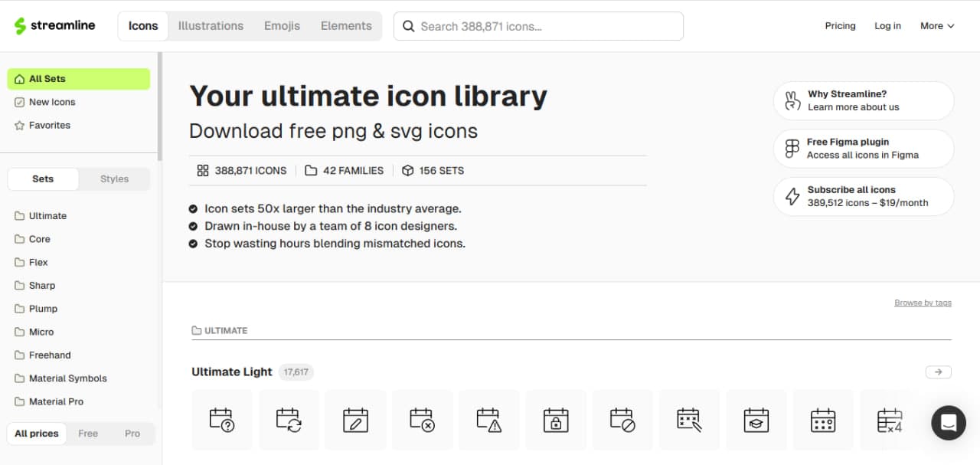Open the Pricing page
This screenshot has width=980, height=465.
pyautogui.click(x=840, y=26)
